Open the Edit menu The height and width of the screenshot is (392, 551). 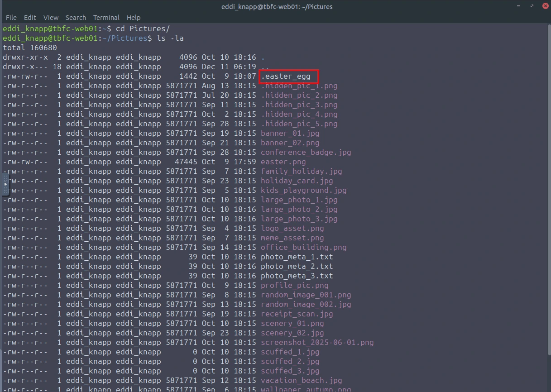pyautogui.click(x=30, y=18)
